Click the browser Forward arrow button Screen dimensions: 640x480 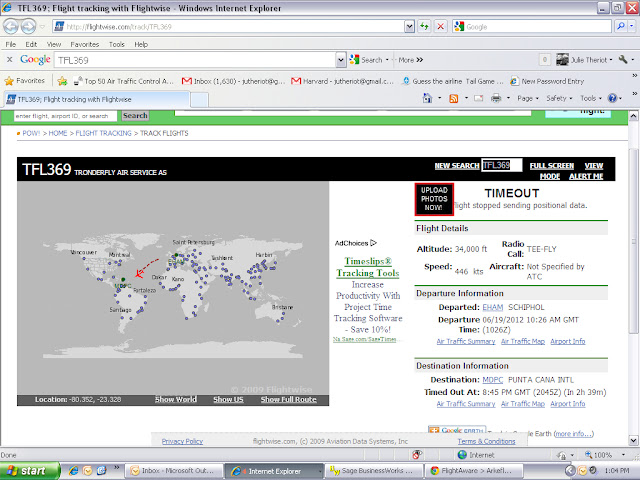pos(28,27)
